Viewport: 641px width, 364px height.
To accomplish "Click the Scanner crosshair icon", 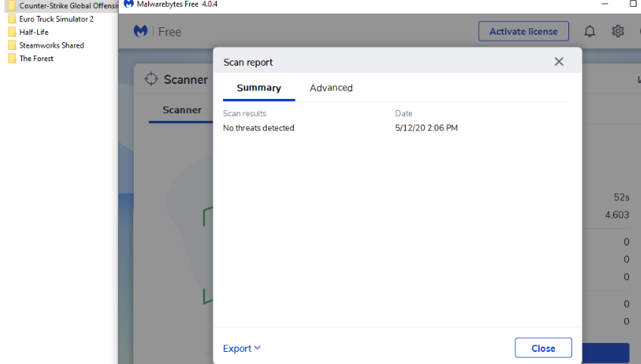I will (x=151, y=79).
